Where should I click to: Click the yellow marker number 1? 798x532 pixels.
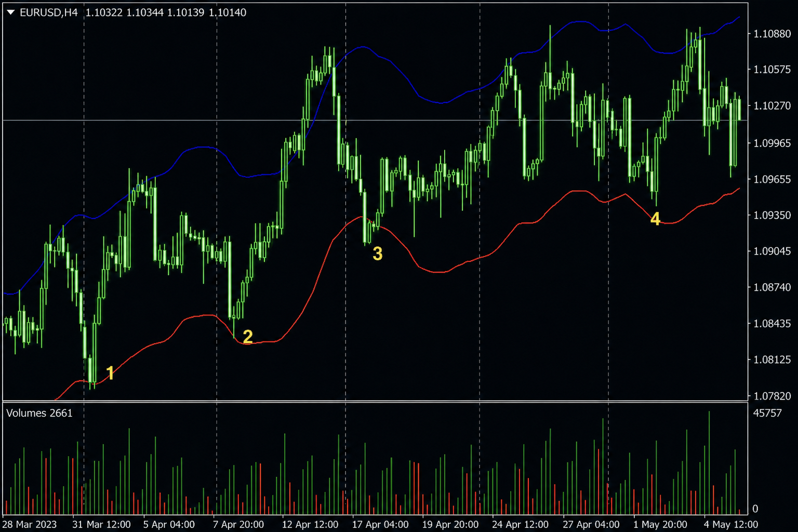coord(110,373)
